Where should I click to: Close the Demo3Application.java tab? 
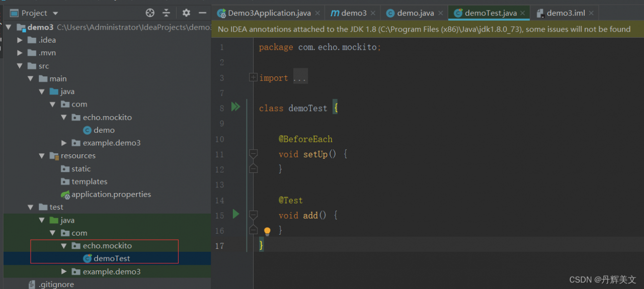coord(317,14)
